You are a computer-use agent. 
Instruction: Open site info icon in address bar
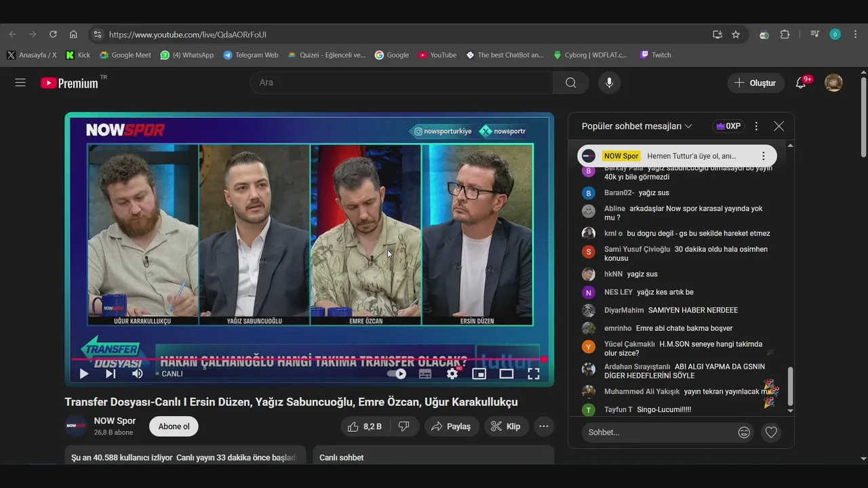97,35
